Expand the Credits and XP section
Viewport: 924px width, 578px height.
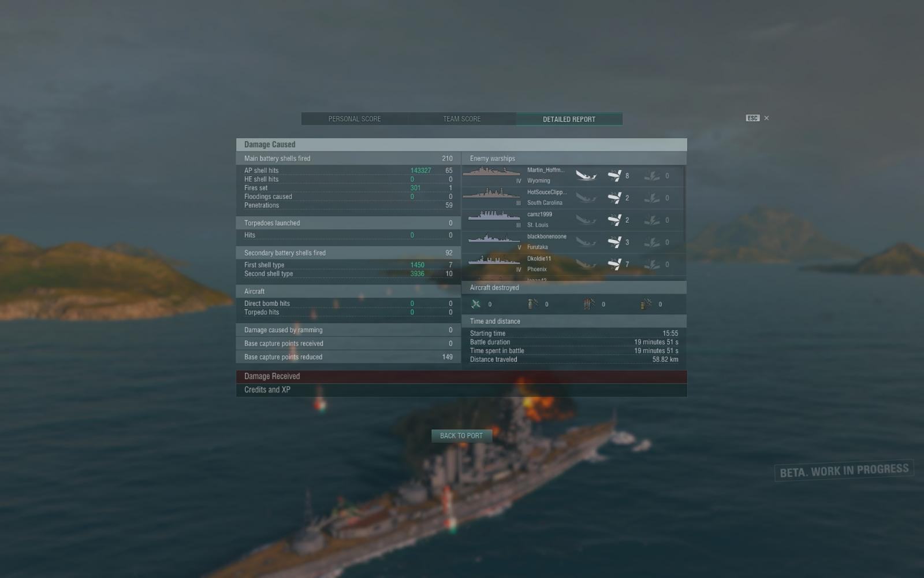(461, 390)
